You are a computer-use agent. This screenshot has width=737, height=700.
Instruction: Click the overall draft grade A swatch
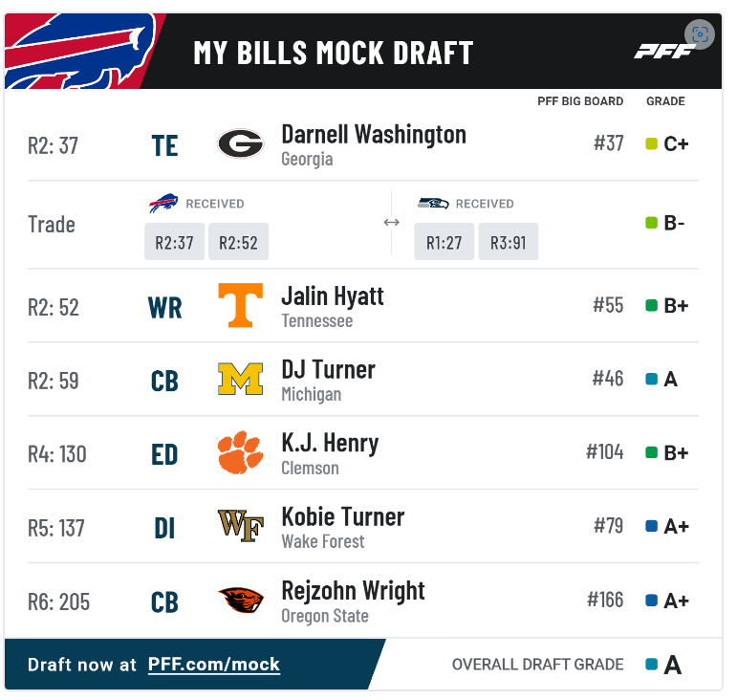pos(652,665)
